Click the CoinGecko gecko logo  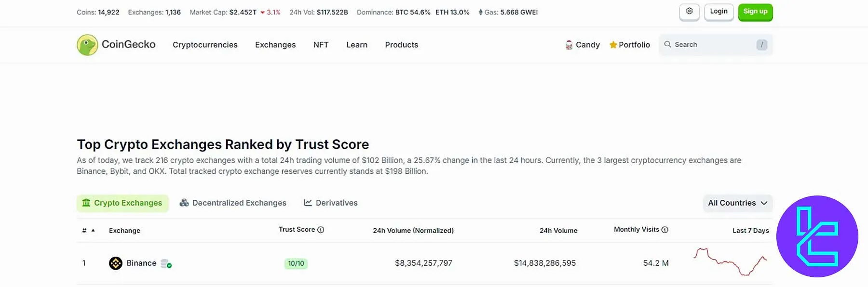click(87, 44)
